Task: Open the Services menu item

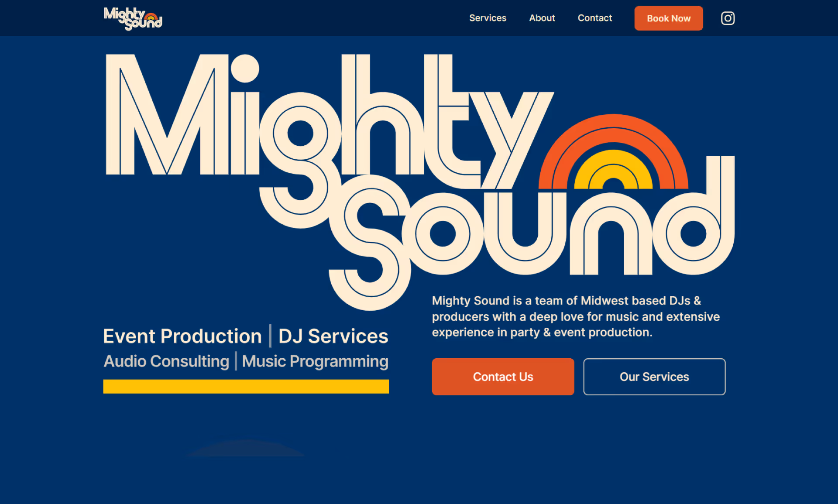Action: pyautogui.click(x=488, y=18)
